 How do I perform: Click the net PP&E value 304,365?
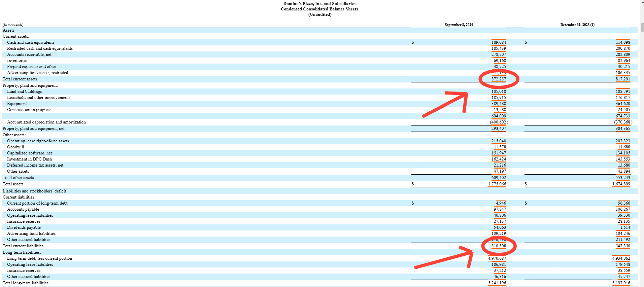click(623, 129)
